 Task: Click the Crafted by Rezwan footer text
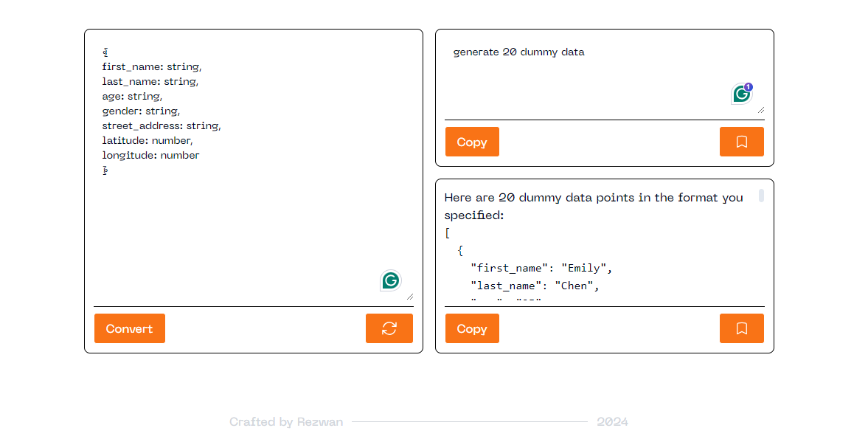coord(286,422)
